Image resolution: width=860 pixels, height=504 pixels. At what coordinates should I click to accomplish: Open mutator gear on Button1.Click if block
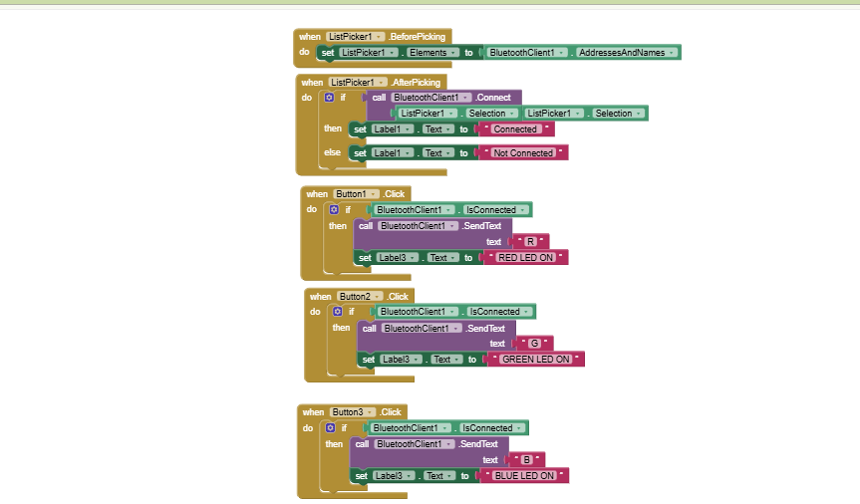point(334,209)
